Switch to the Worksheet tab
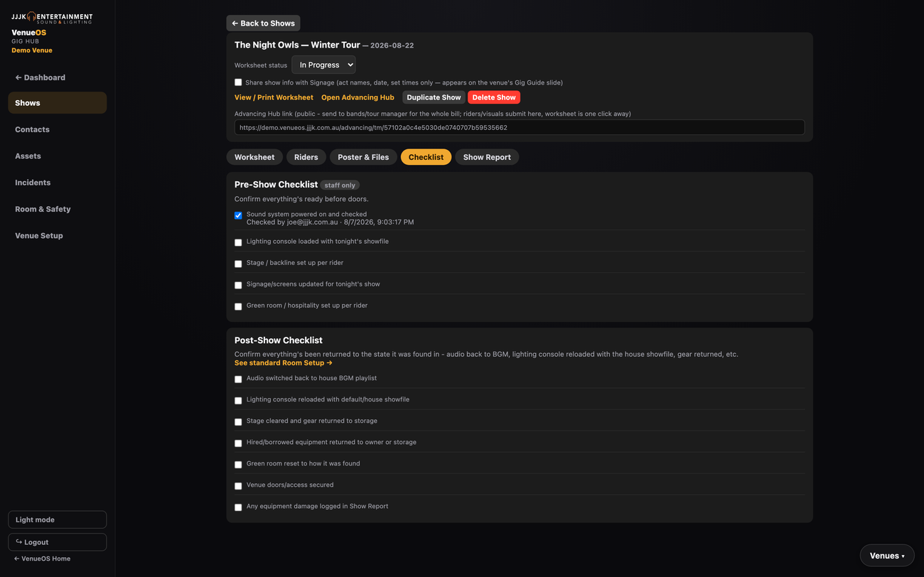 (254, 157)
